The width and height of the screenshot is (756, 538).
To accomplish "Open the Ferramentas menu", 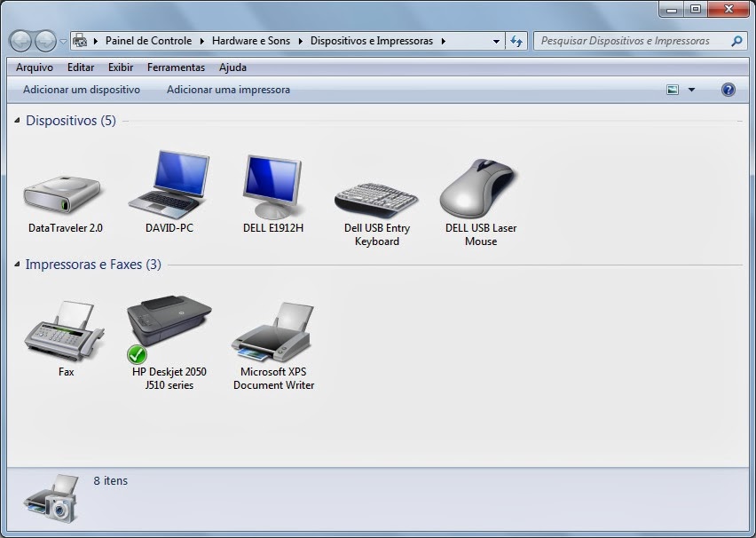I will pyautogui.click(x=176, y=67).
